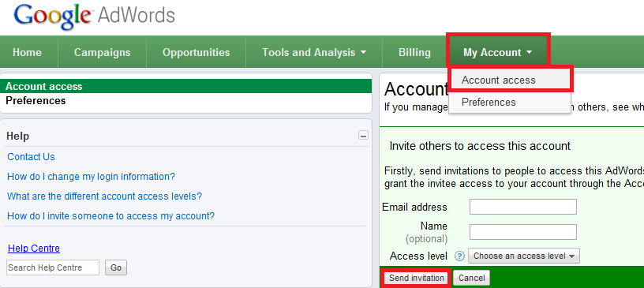Open the Home tab
Viewport: 644px width, 288px height.
27,53
